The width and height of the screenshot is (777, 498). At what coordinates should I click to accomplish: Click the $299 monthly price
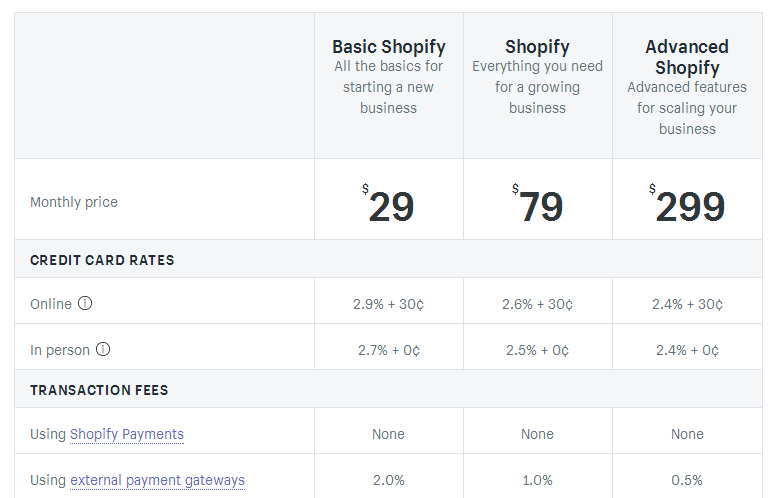687,204
